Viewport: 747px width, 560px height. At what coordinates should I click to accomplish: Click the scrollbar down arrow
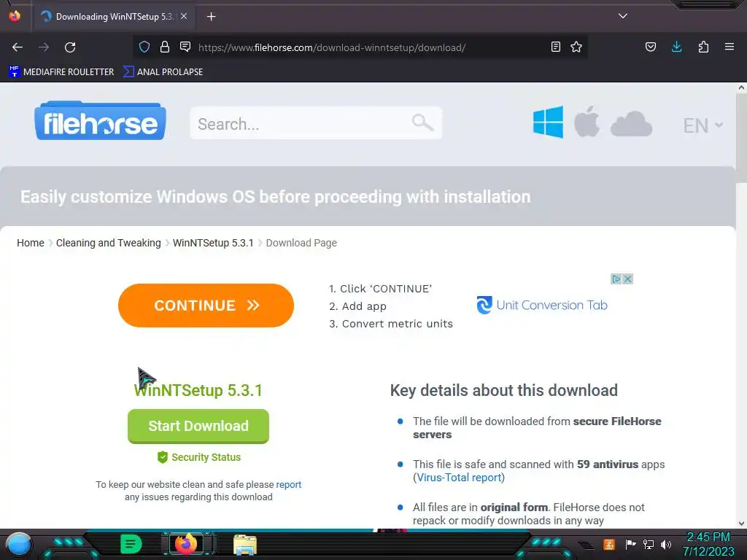click(x=741, y=524)
